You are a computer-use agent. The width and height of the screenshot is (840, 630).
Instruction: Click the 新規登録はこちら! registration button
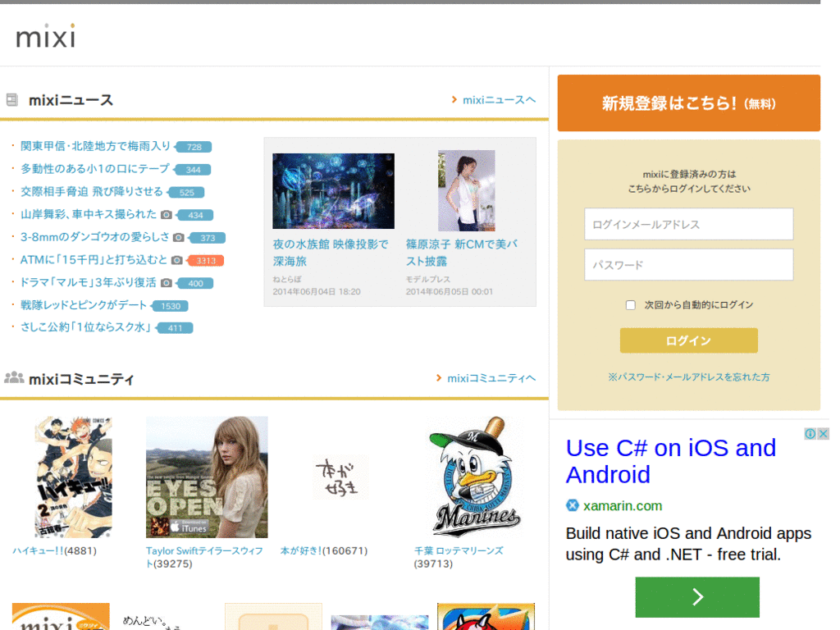[x=688, y=103]
